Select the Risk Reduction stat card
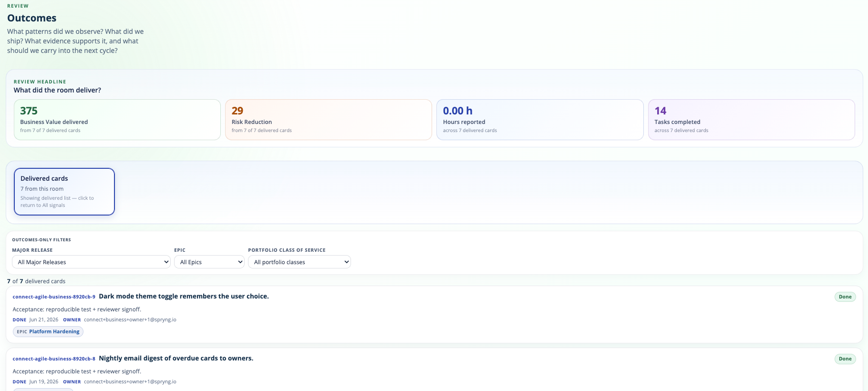 (329, 120)
